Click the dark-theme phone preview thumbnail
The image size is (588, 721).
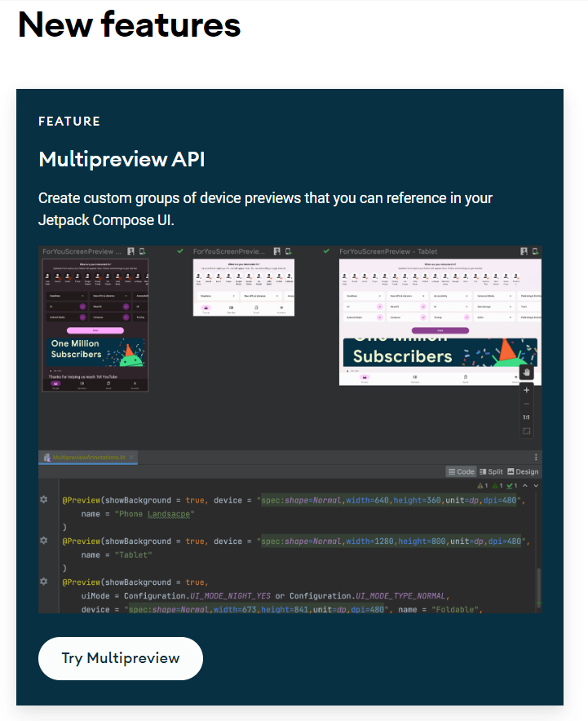click(95, 325)
